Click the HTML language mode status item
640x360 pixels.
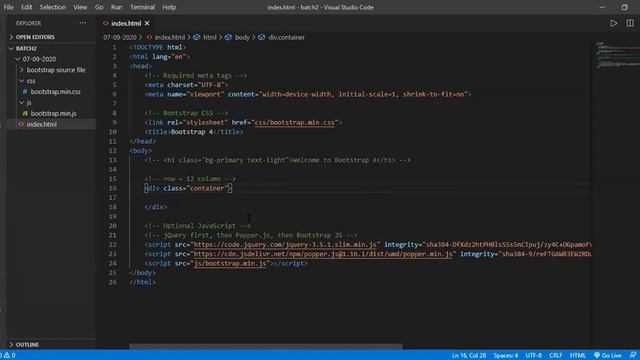click(578, 355)
